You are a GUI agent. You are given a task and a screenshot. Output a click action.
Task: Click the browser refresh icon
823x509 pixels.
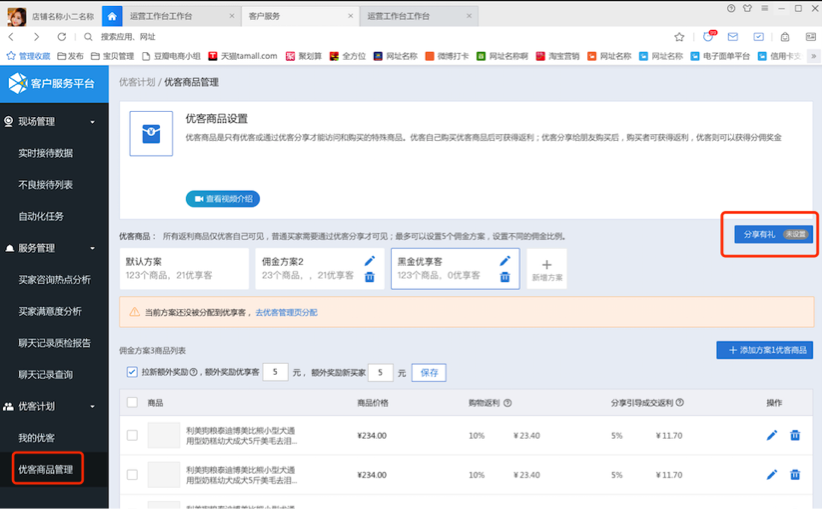(61, 37)
